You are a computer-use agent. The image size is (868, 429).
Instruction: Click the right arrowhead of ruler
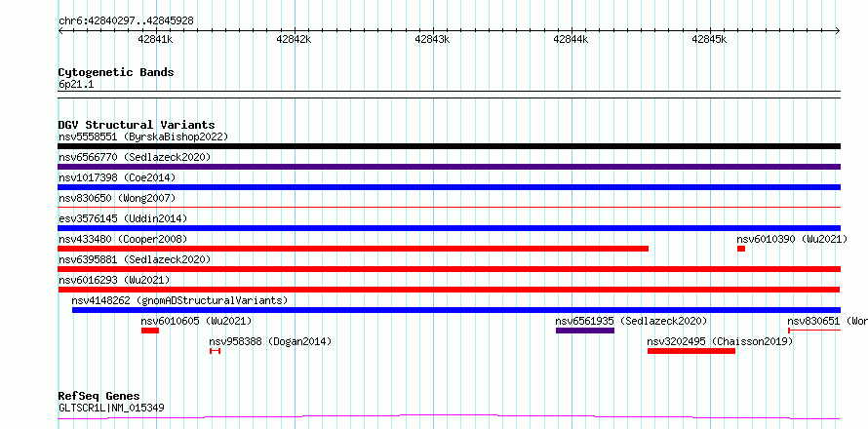click(x=838, y=30)
